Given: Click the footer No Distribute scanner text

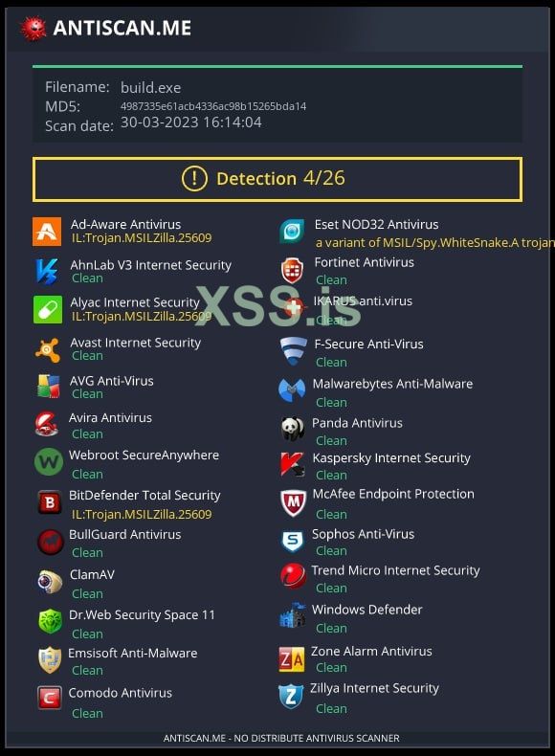Looking at the screenshot, I should pos(281,738).
